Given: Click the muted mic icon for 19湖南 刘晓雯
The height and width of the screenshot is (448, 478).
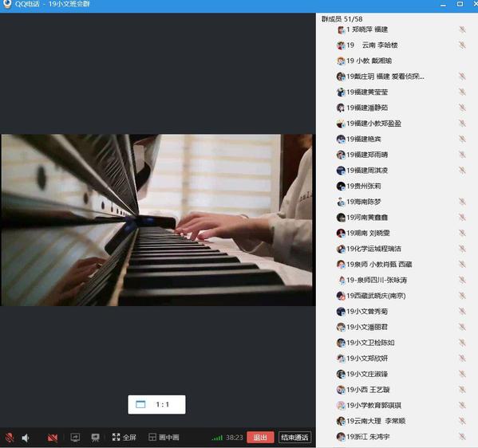Looking at the screenshot, I should (x=463, y=233).
